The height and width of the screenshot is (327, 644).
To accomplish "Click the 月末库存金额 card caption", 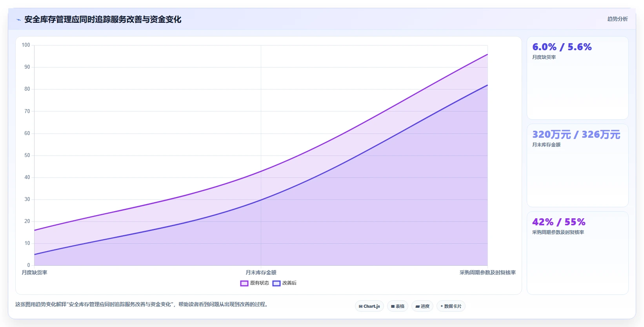I will coord(546,145).
